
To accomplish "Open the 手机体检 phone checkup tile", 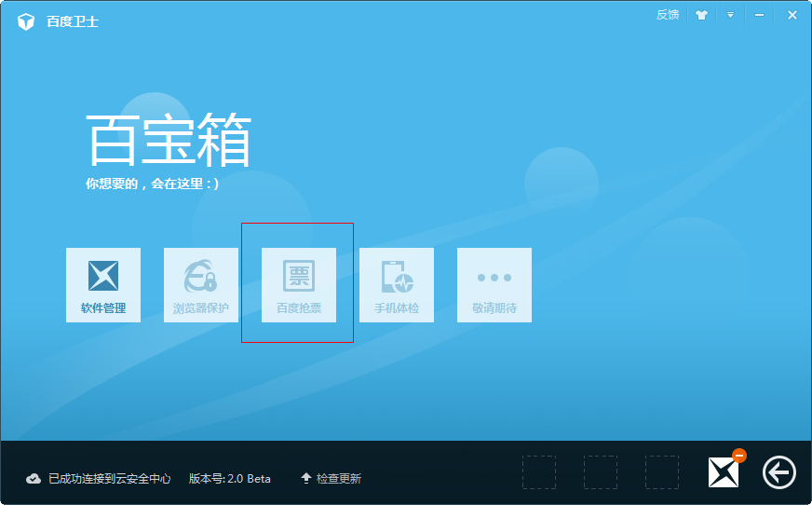I will coord(397,285).
